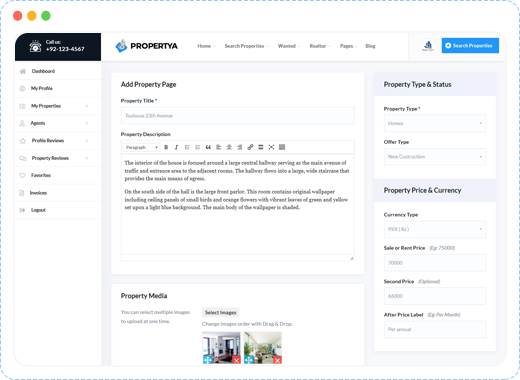Open the Paragraph format dropdown
This screenshot has height=380, width=520.
(x=141, y=147)
